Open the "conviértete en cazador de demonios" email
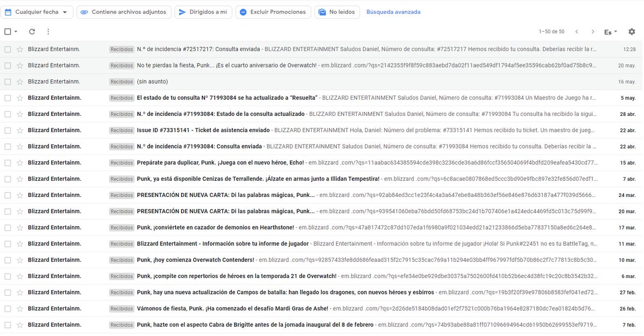This screenshot has height=336, width=644. tap(215, 228)
